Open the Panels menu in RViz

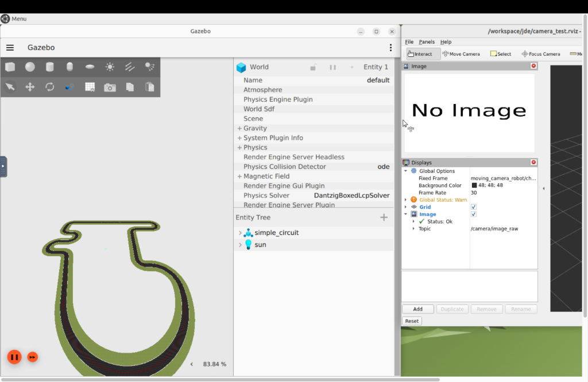pos(427,42)
